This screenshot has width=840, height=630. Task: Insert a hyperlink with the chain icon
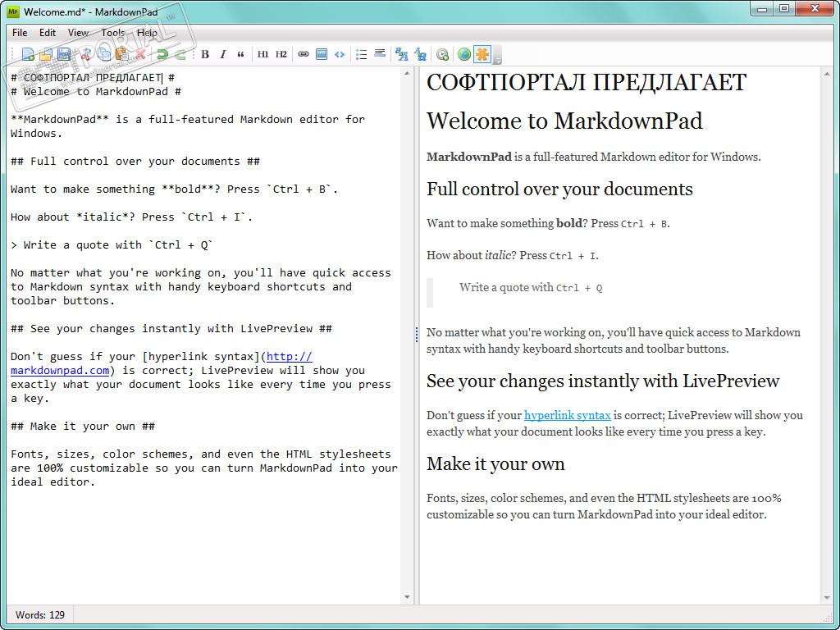click(x=304, y=54)
